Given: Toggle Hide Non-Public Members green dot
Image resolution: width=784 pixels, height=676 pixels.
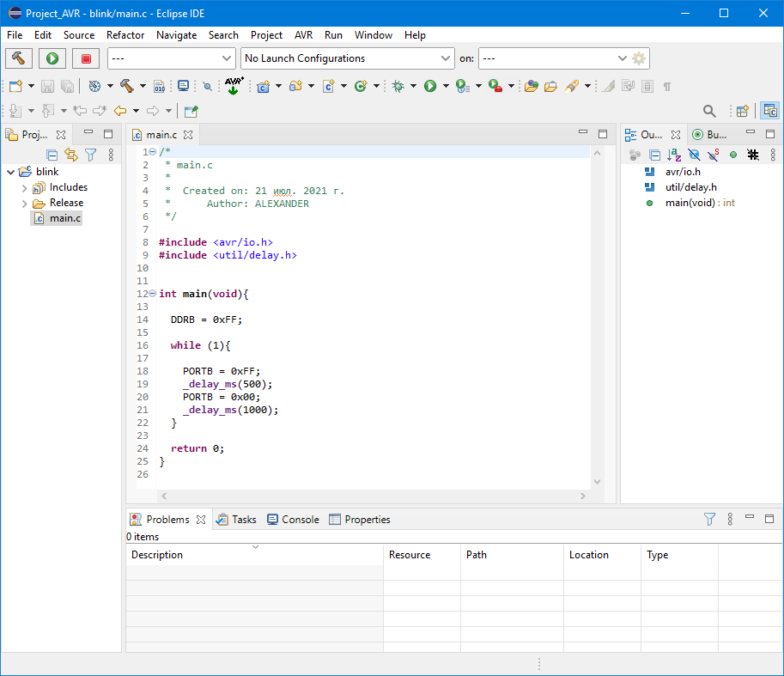Looking at the screenshot, I should click(733, 155).
